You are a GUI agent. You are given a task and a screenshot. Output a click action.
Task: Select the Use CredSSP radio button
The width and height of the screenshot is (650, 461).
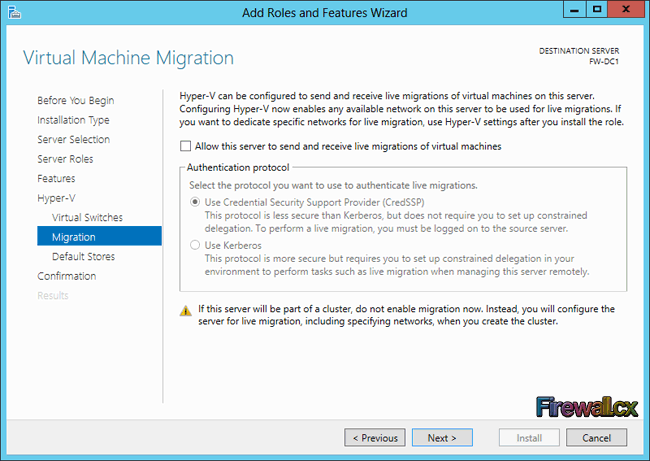tap(195, 202)
